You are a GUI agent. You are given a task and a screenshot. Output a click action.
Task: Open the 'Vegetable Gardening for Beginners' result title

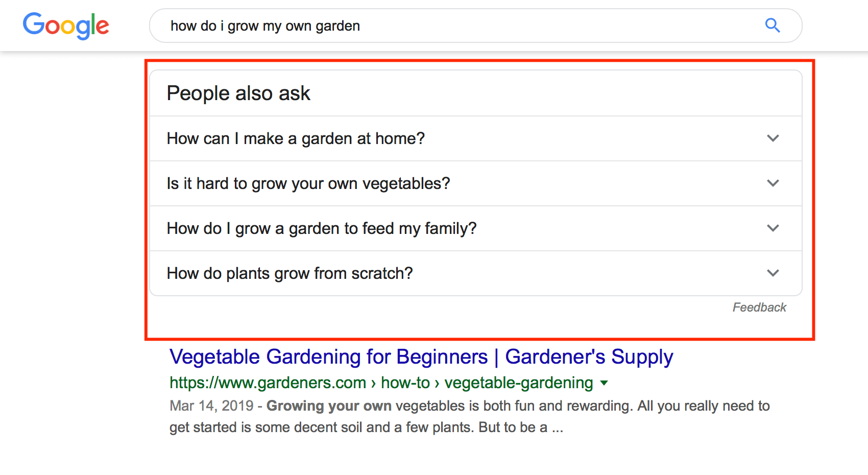[421, 357]
